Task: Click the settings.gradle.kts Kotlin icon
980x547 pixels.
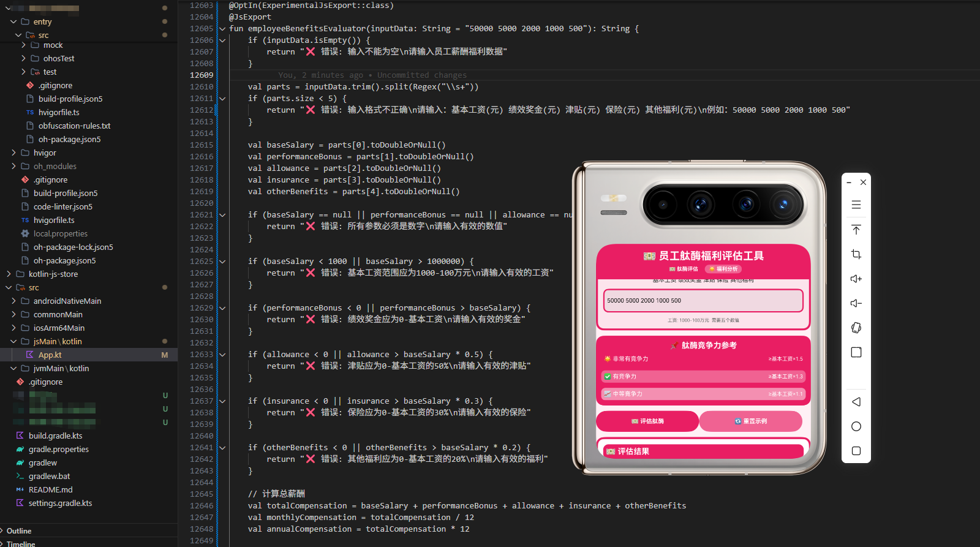Action: point(20,503)
